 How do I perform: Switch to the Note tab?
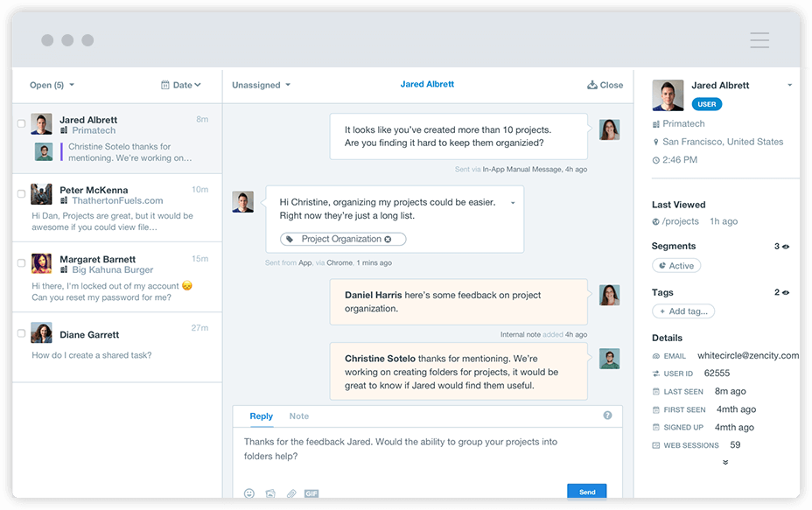click(x=299, y=416)
